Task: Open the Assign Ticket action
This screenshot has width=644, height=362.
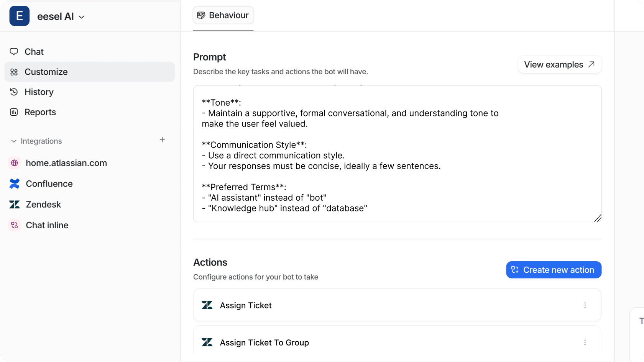Action: point(397,305)
